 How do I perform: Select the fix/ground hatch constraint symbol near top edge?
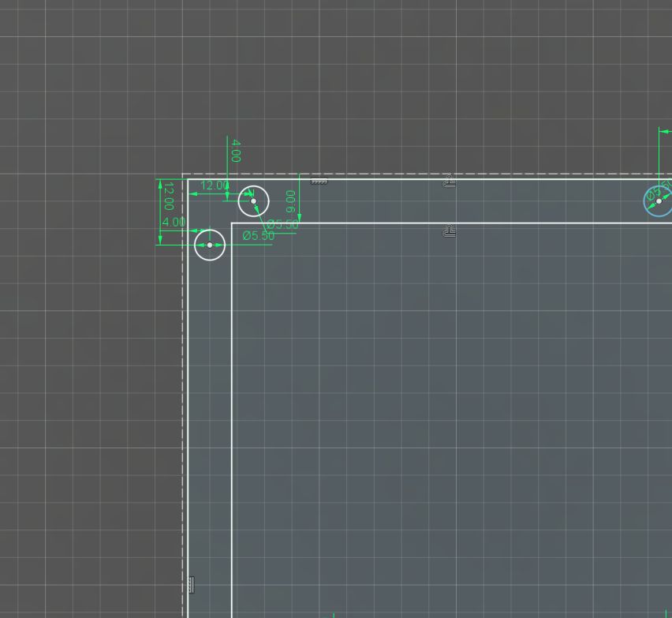click(318, 180)
